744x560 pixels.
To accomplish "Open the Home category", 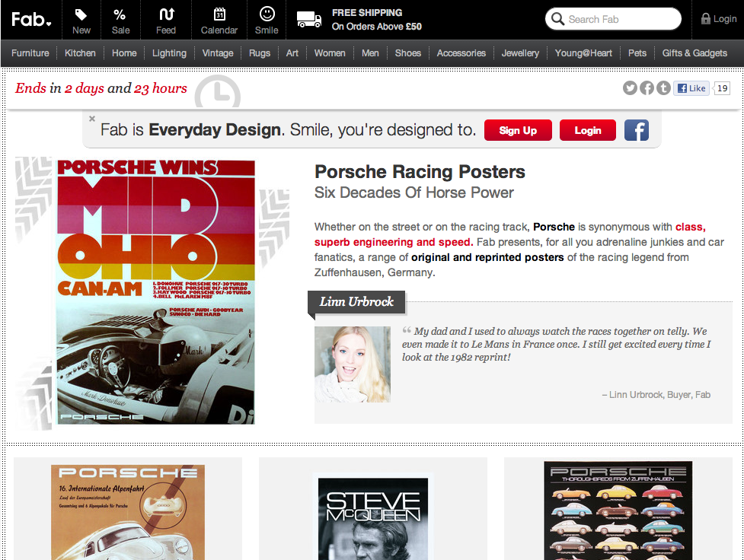I will (x=124, y=53).
